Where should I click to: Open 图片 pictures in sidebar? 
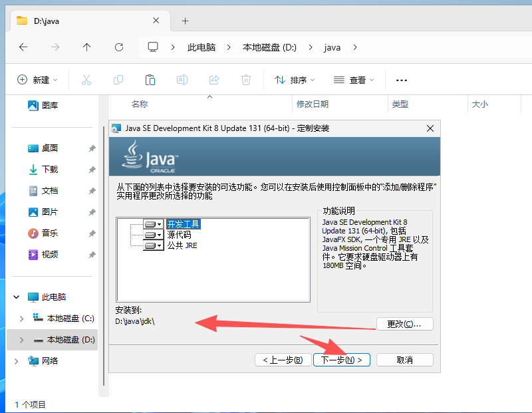click(43, 212)
